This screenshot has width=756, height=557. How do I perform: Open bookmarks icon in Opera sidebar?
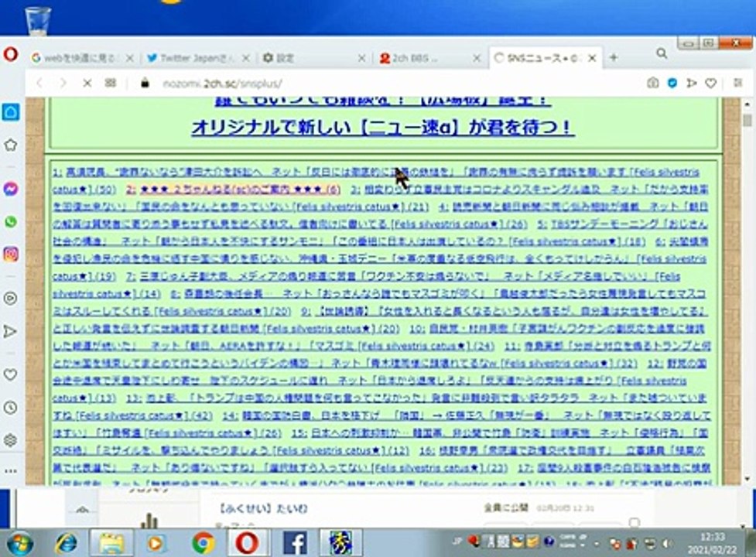[11, 145]
